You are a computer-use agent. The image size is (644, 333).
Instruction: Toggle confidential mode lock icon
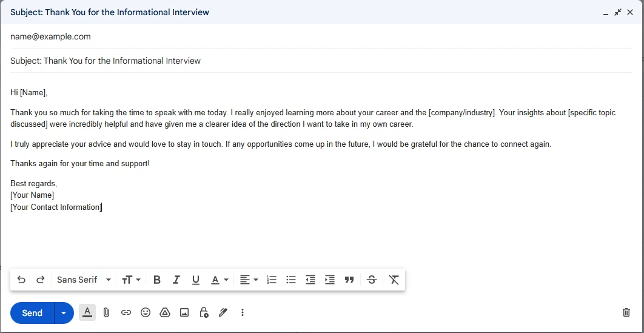click(x=204, y=312)
